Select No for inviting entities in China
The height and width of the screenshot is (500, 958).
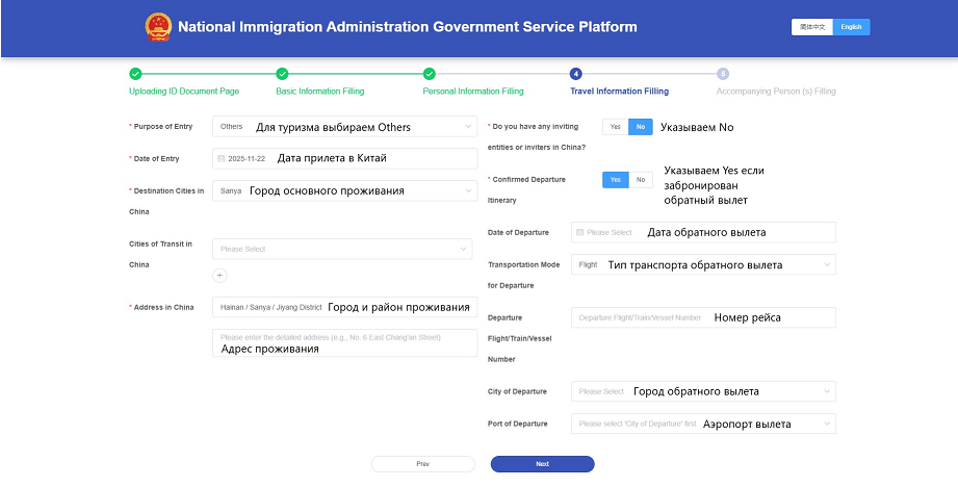click(x=640, y=127)
